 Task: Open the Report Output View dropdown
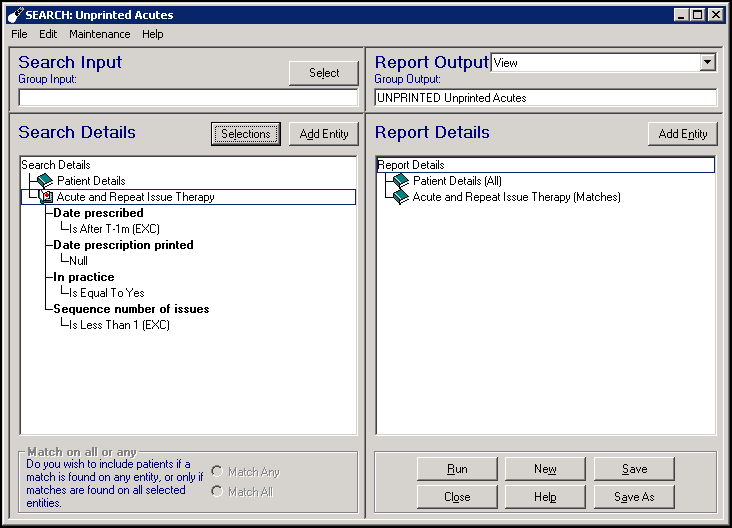708,63
